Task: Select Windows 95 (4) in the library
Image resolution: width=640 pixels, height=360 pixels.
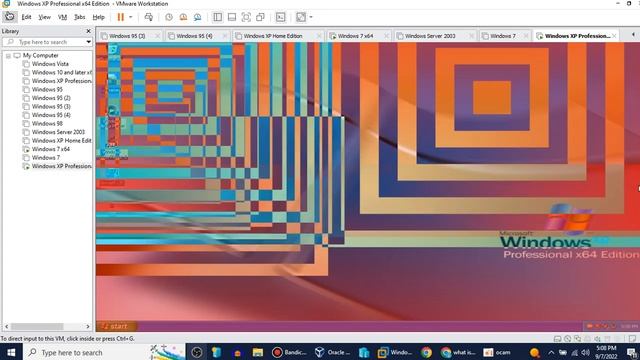Action: click(x=51, y=115)
